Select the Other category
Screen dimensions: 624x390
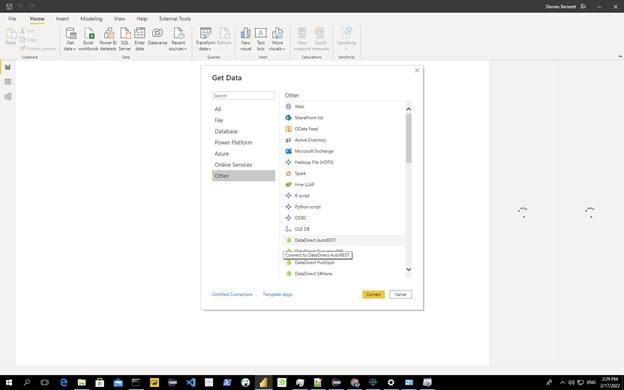[x=243, y=176]
